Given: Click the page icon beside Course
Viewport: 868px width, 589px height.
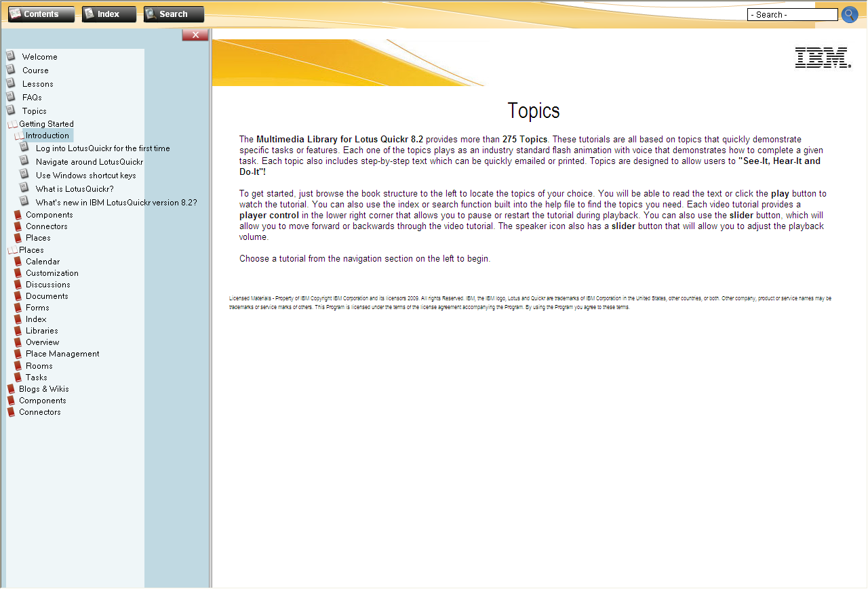Looking at the screenshot, I should (11, 70).
